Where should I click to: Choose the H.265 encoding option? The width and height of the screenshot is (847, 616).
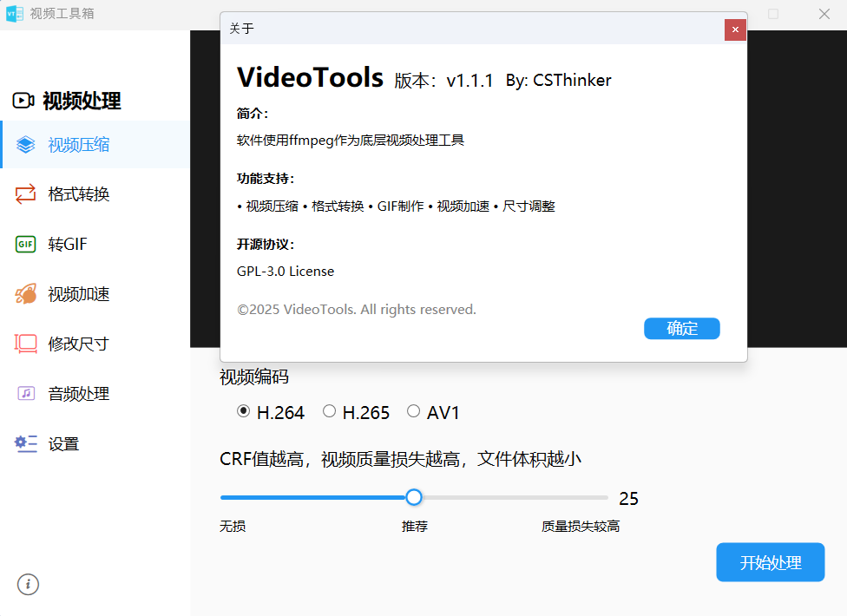coord(329,411)
